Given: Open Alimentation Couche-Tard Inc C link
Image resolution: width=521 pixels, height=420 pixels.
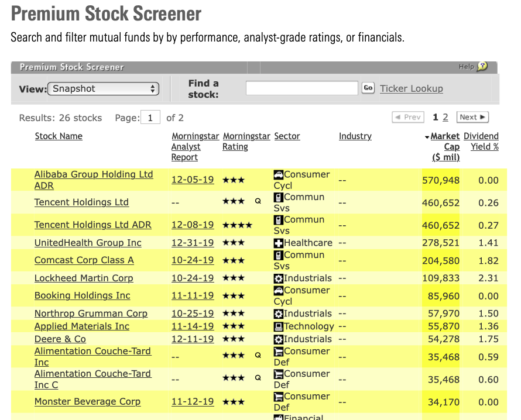Looking at the screenshot, I should [93, 379].
